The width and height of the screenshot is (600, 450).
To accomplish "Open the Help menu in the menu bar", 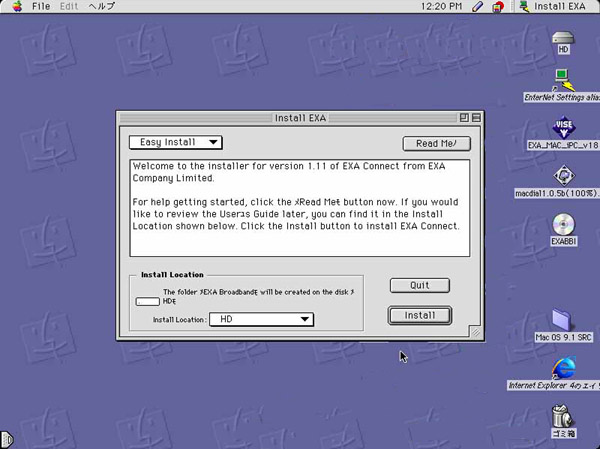I will [x=103, y=7].
